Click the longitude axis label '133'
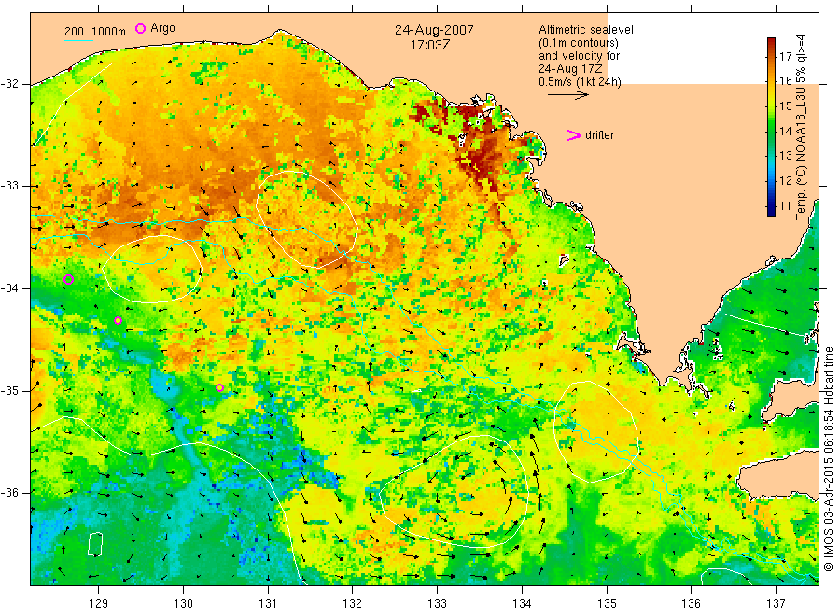The width and height of the screenshot is (840, 616). [437, 604]
